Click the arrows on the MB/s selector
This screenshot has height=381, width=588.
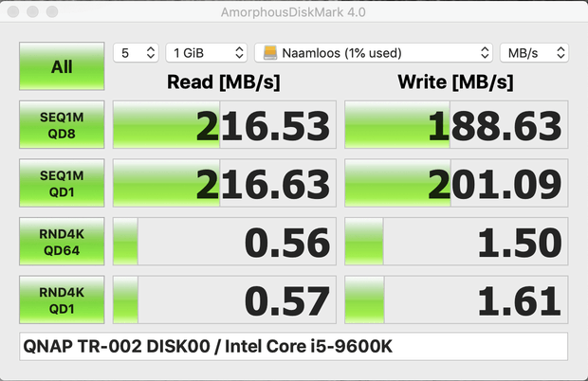click(x=560, y=53)
